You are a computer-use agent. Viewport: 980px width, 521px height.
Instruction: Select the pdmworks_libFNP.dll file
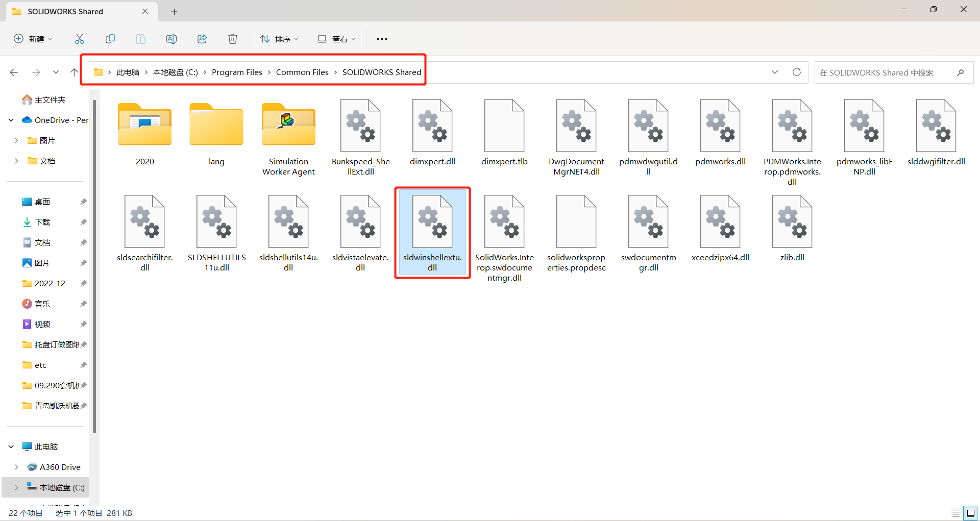(864, 138)
